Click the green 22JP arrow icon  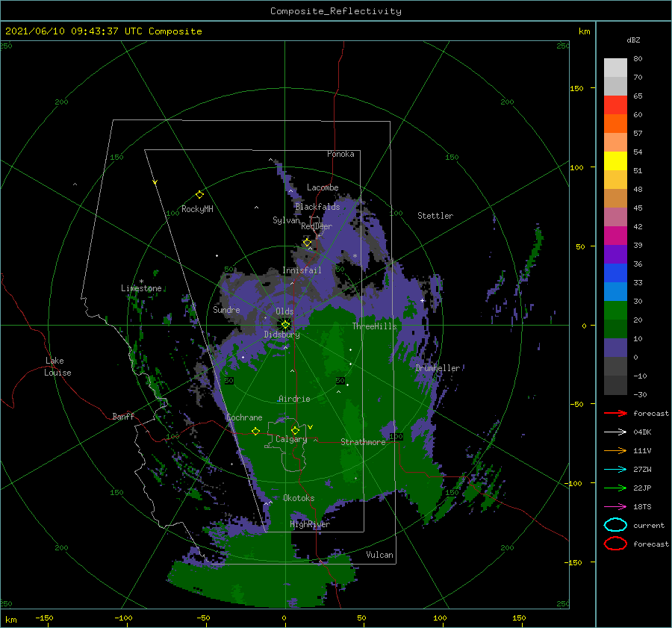615,488
